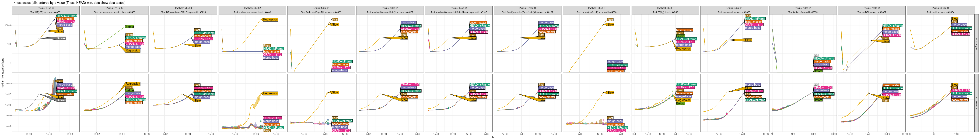Click the gray Slower label in DT[,.SD] kilobytes panel
980x140 pixels.
coord(61,38)
